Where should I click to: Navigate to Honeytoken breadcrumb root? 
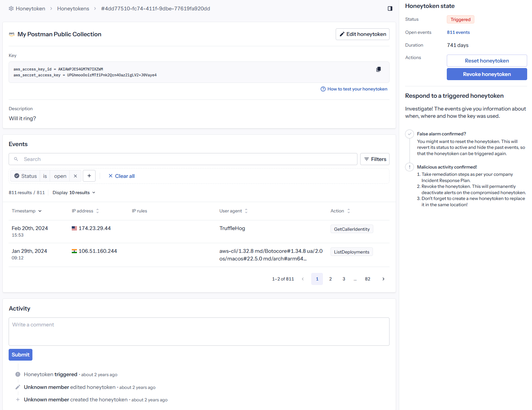30,9
